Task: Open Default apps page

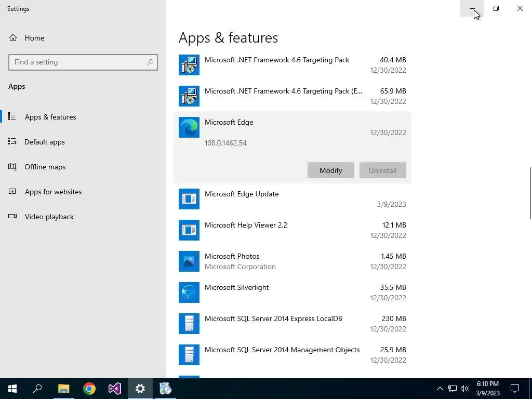Action: pos(83,142)
